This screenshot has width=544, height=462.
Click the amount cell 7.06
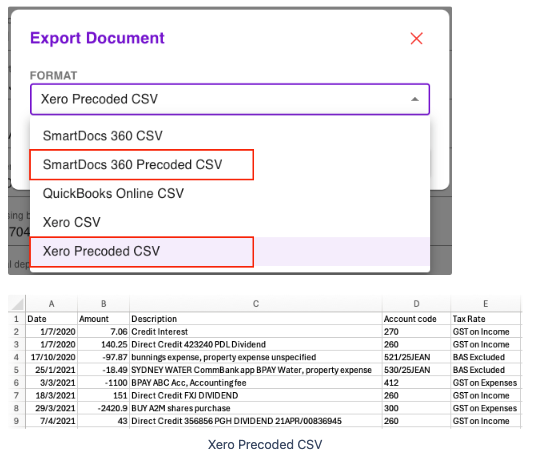[103, 332]
